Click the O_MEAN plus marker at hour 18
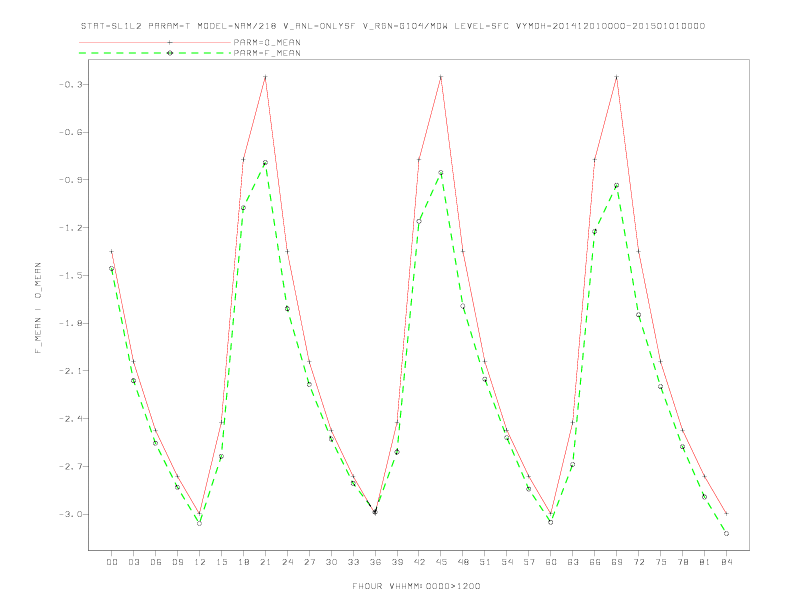Viewport: 792px width, 612px height. tap(243, 160)
